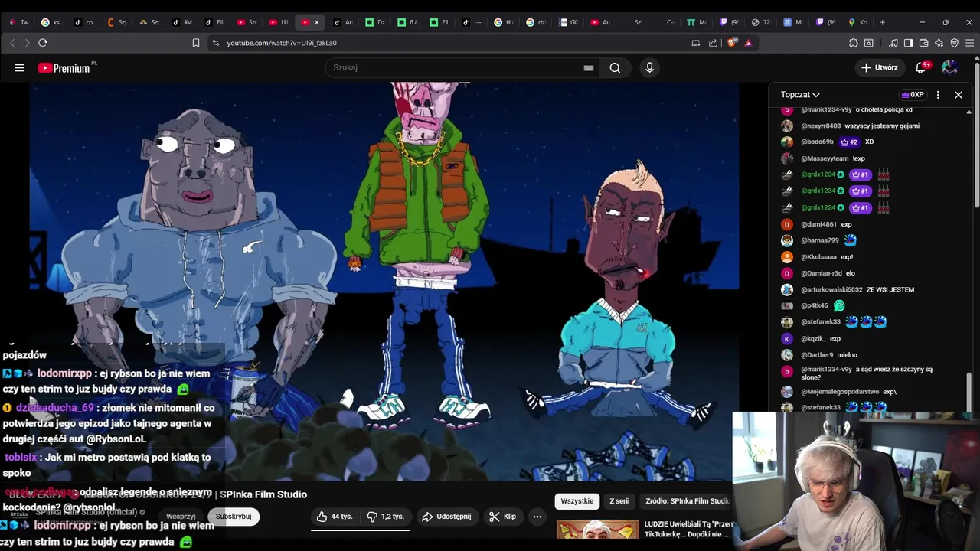This screenshot has width=980, height=551.
Task: Close the live chat panel
Action: [x=959, y=95]
